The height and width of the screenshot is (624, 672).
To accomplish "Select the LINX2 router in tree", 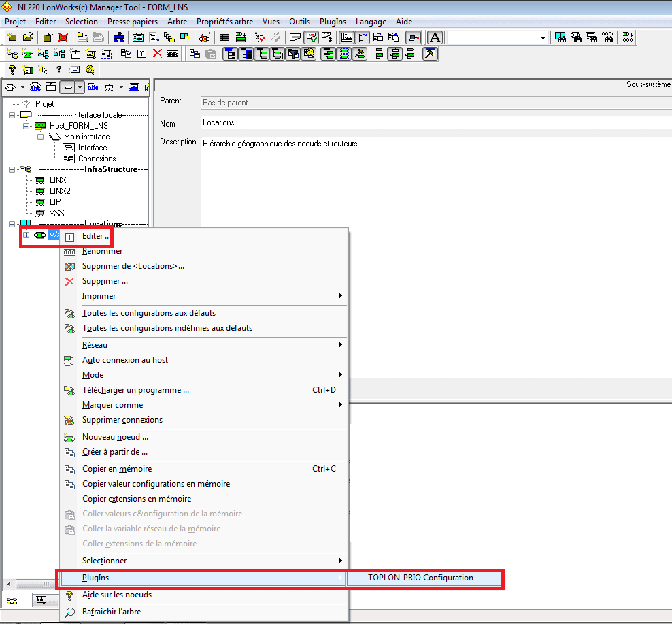I will point(59,191).
